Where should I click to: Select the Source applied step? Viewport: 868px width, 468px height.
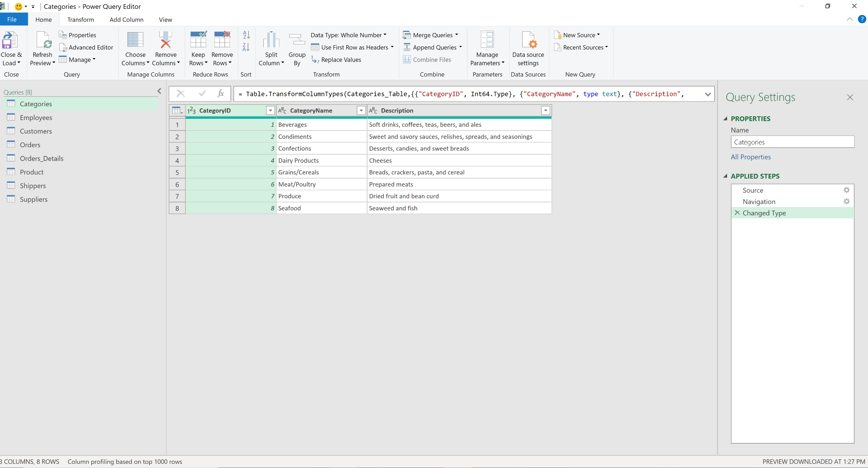click(x=792, y=190)
